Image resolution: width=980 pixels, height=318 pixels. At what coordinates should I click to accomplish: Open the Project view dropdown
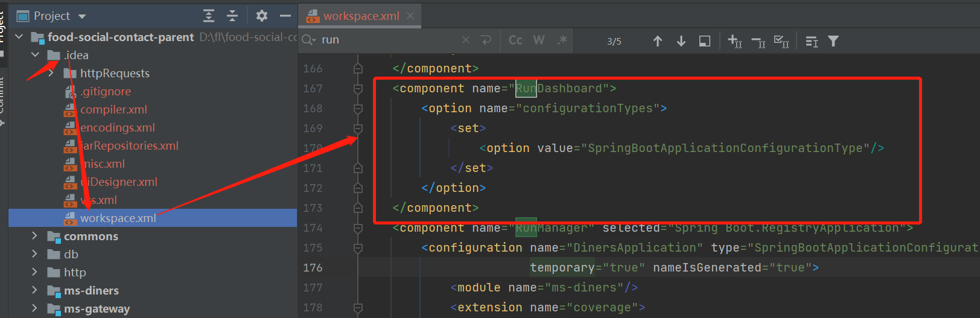click(x=83, y=16)
